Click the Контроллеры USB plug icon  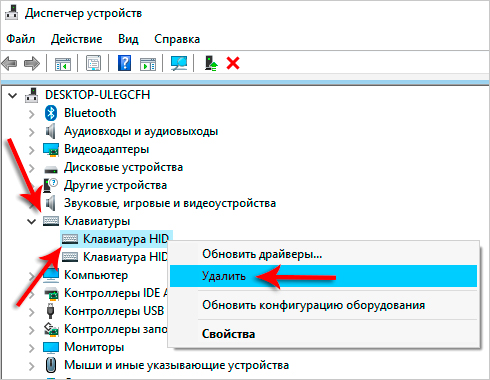click(50, 311)
